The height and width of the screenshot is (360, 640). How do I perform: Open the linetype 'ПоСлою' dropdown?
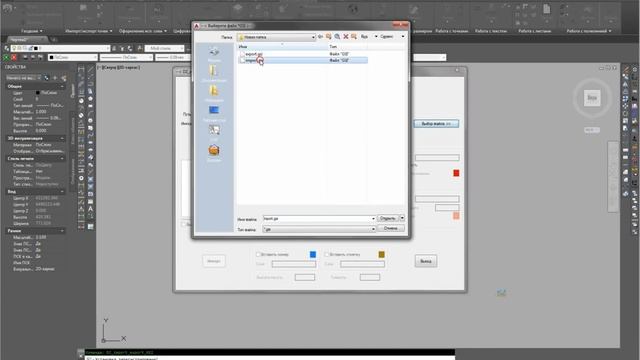point(126,58)
